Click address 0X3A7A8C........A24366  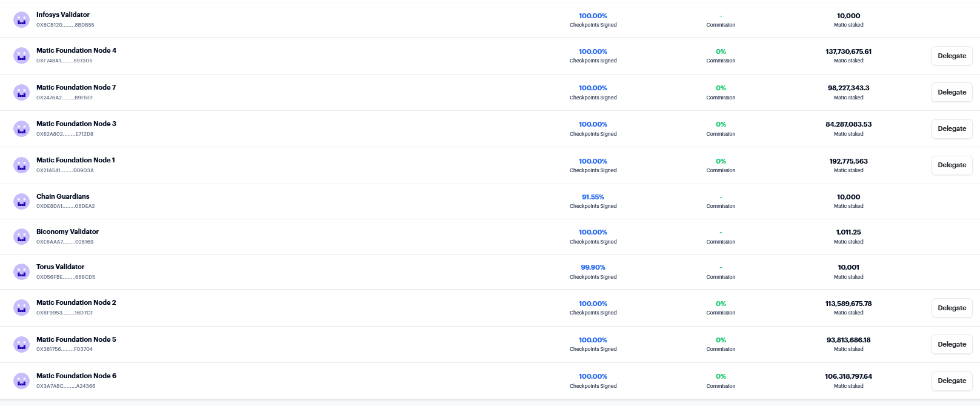click(x=65, y=386)
